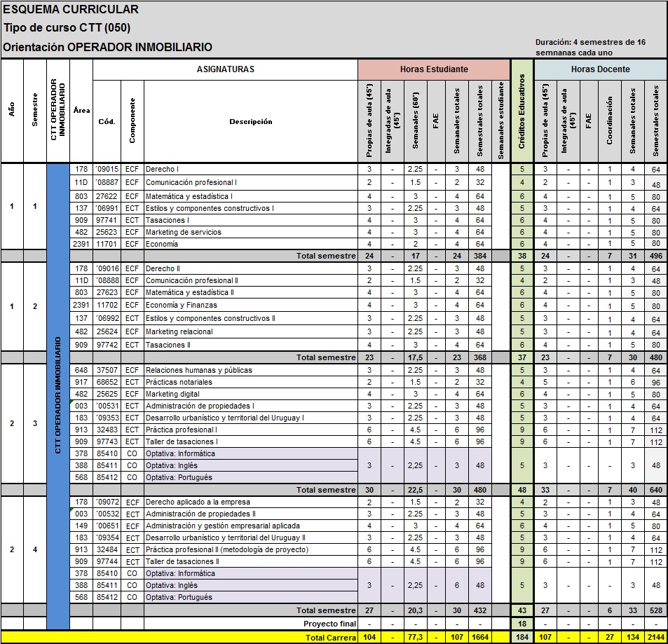This screenshot has width=668, height=644.
Task: Select 'Desarrollo urbanístico y territorial del Uruguay I'
Action: coord(250,418)
